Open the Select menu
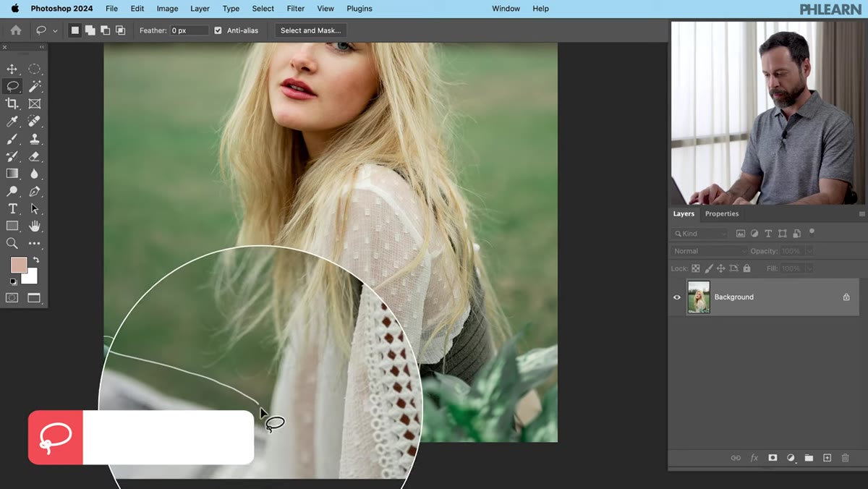 pyautogui.click(x=263, y=9)
